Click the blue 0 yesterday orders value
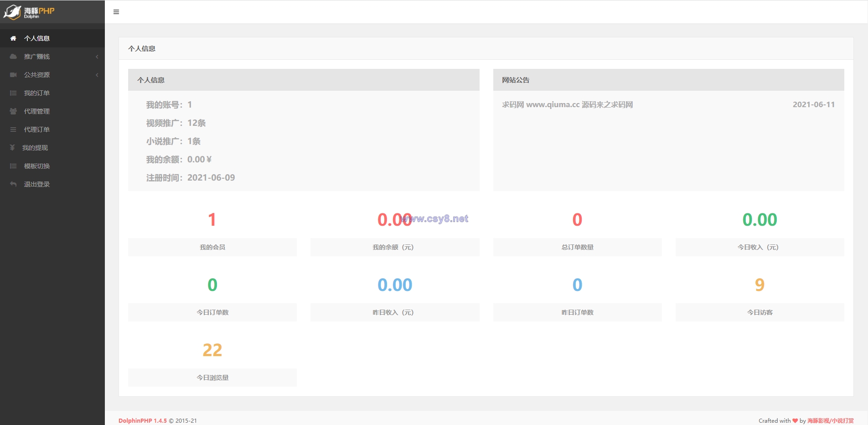Viewport: 868px width, 425px height. pos(578,285)
